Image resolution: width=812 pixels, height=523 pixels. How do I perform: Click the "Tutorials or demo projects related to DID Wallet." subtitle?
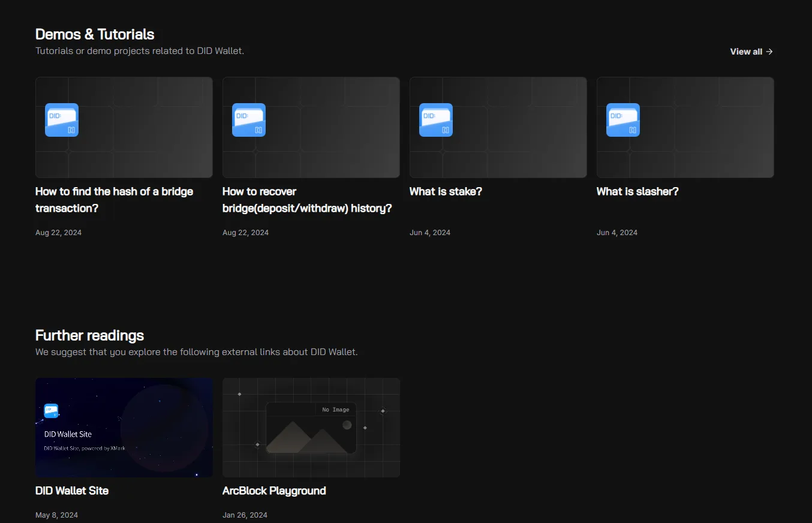pos(140,51)
